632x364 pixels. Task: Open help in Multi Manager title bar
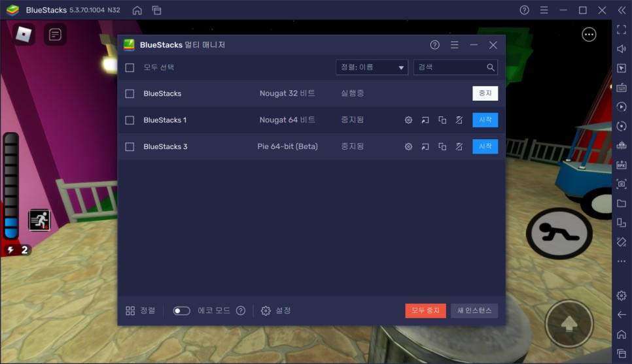click(434, 44)
